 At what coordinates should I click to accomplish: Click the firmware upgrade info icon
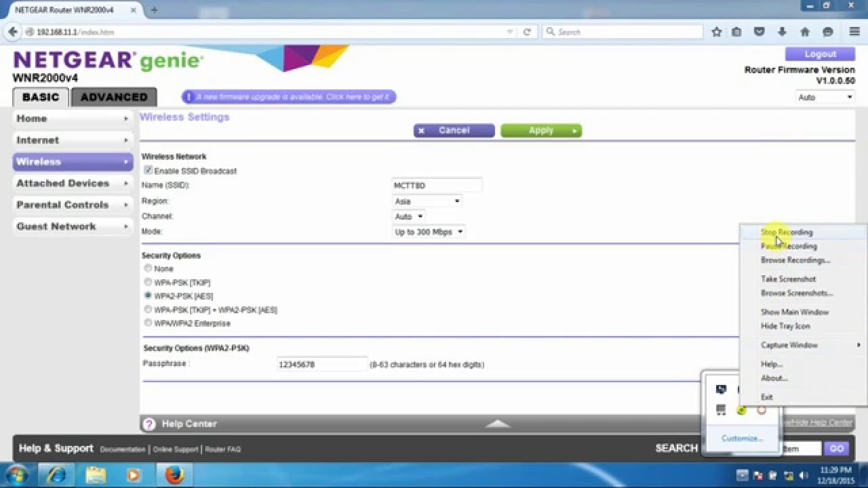pos(190,97)
